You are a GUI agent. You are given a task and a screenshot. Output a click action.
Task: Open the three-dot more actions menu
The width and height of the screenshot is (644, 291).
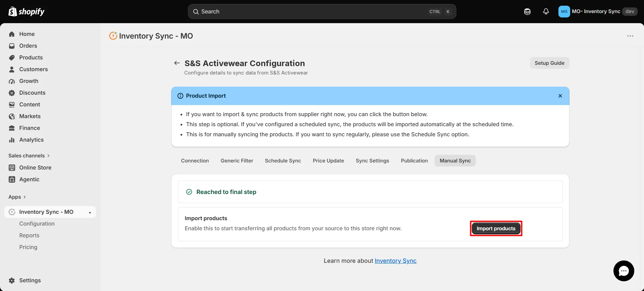[x=630, y=36]
